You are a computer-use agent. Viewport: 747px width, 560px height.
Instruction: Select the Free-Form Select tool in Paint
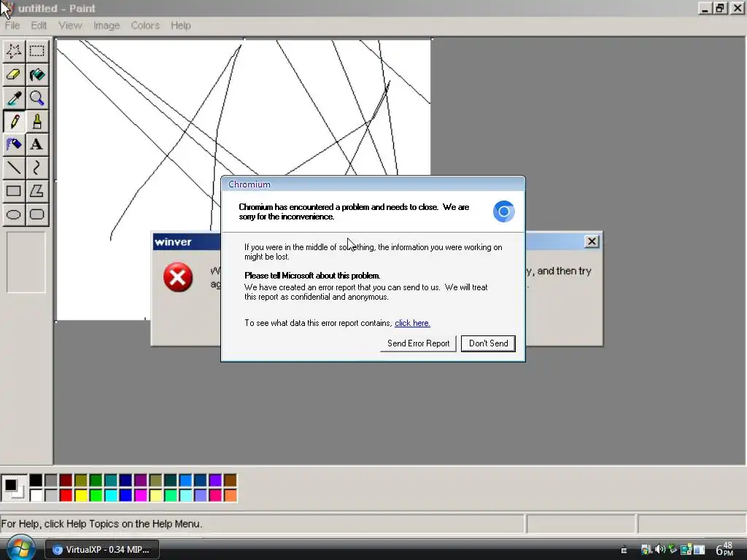pos(14,51)
